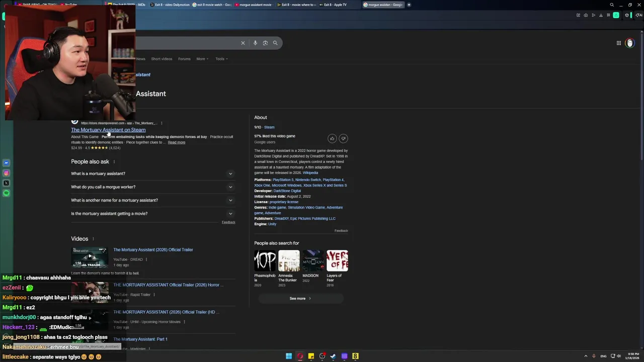
Task: Open the Google account profile avatar
Action: tap(629, 43)
